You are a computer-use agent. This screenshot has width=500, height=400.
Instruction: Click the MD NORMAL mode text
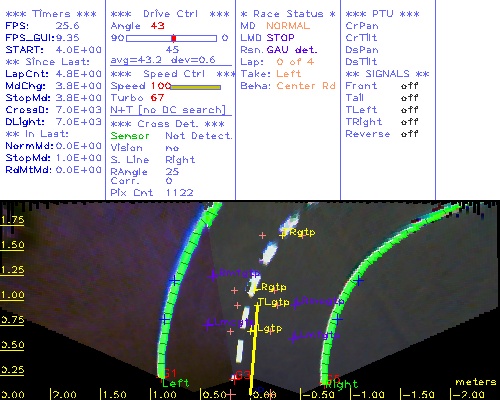pos(275,26)
